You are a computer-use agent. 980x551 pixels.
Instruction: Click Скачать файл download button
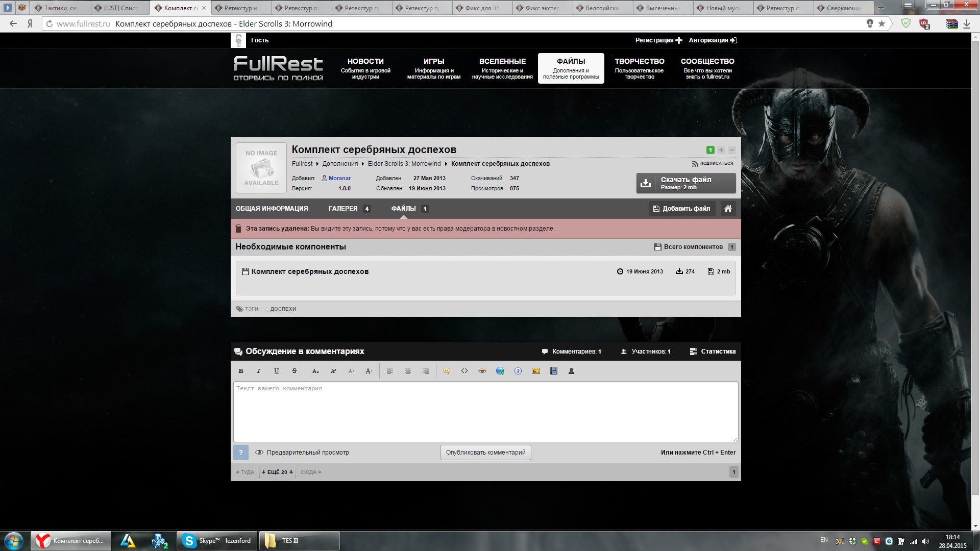pyautogui.click(x=686, y=183)
